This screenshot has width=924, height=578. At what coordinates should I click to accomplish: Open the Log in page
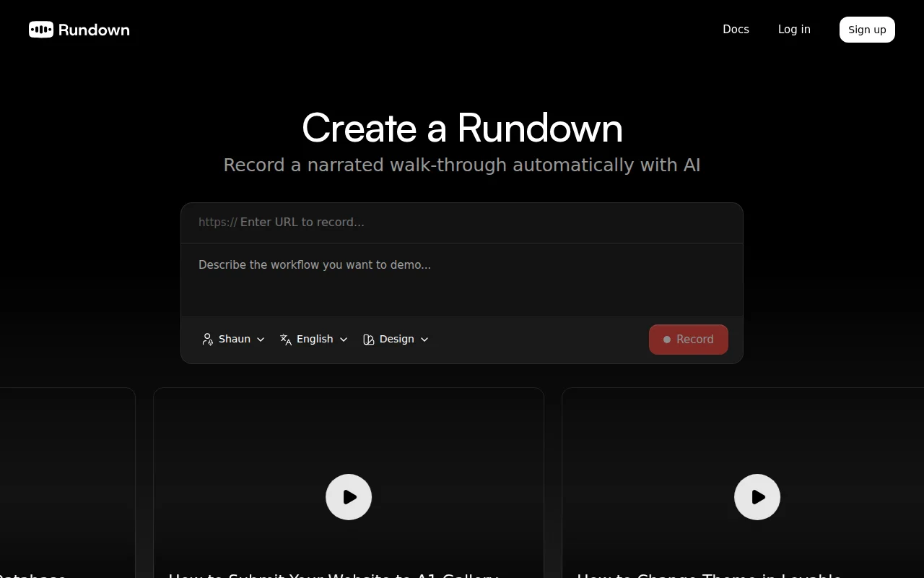(x=794, y=30)
